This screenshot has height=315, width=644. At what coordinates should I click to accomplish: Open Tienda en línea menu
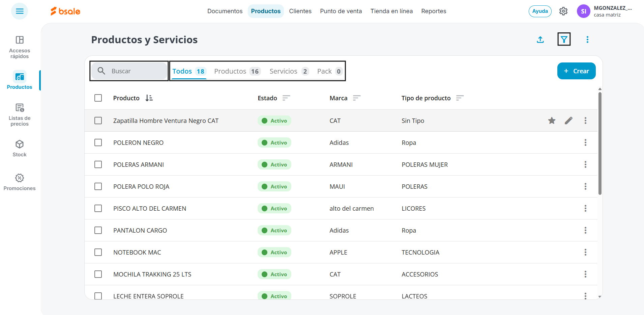391,11
